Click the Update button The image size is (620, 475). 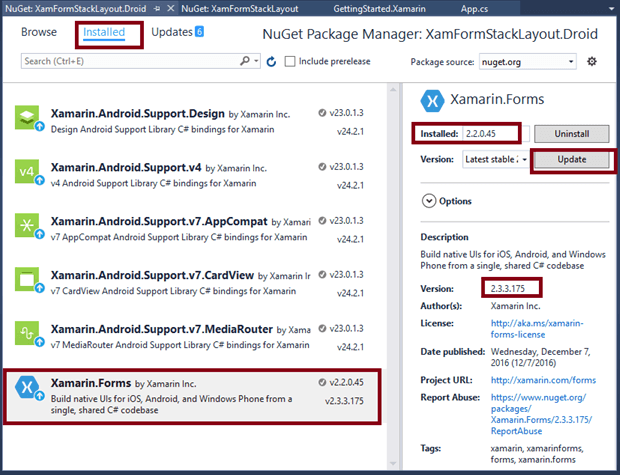571,159
